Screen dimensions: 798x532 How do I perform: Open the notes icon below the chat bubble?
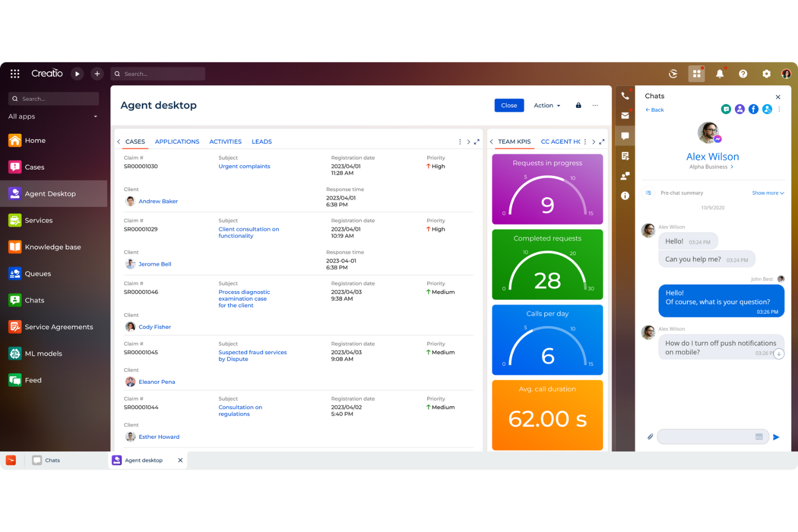pyautogui.click(x=625, y=156)
